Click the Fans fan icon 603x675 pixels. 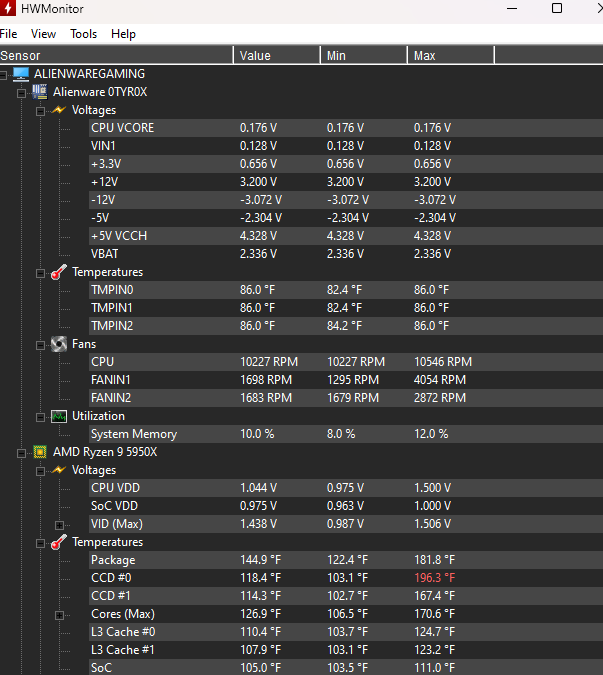pyautogui.click(x=59, y=344)
